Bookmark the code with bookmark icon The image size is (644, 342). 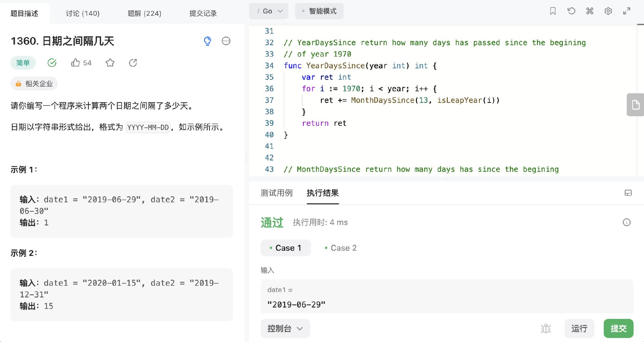[553, 11]
